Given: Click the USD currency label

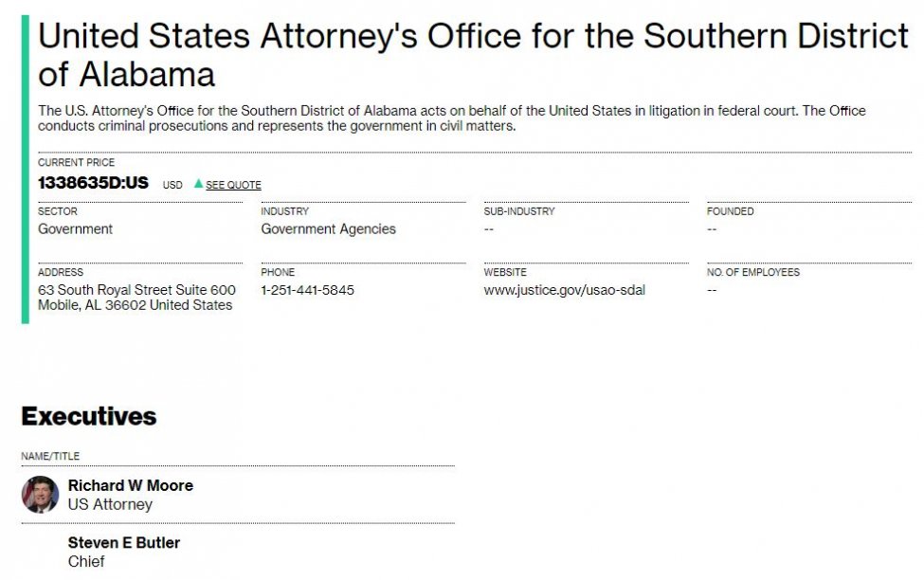Looking at the screenshot, I should coord(172,185).
